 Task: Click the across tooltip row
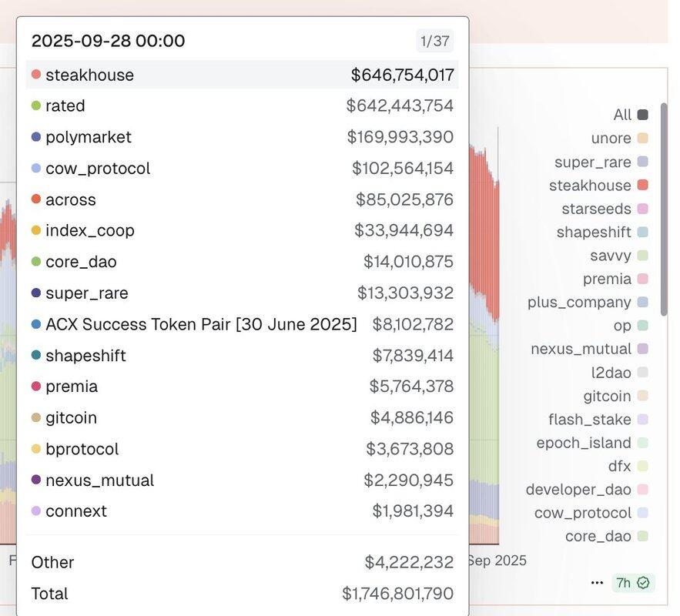[243, 199]
